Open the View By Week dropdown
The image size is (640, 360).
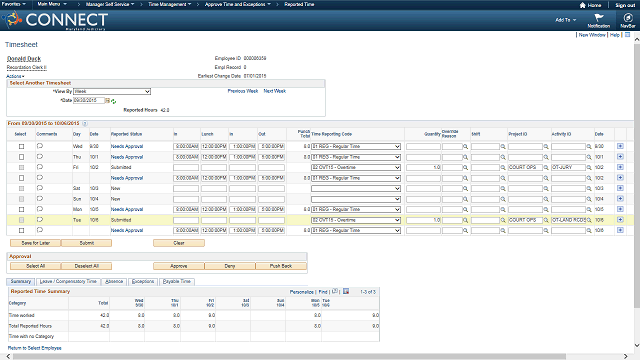(112, 91)
